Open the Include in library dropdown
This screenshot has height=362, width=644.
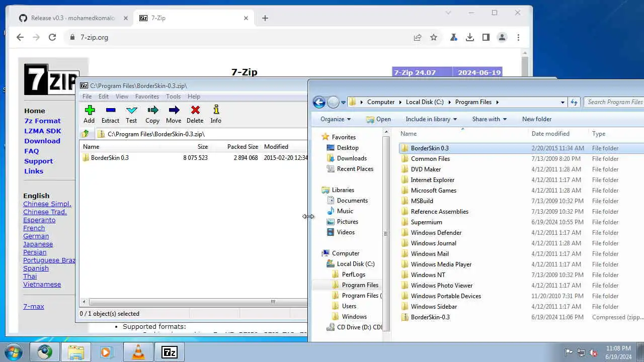(x=431, y=119)
